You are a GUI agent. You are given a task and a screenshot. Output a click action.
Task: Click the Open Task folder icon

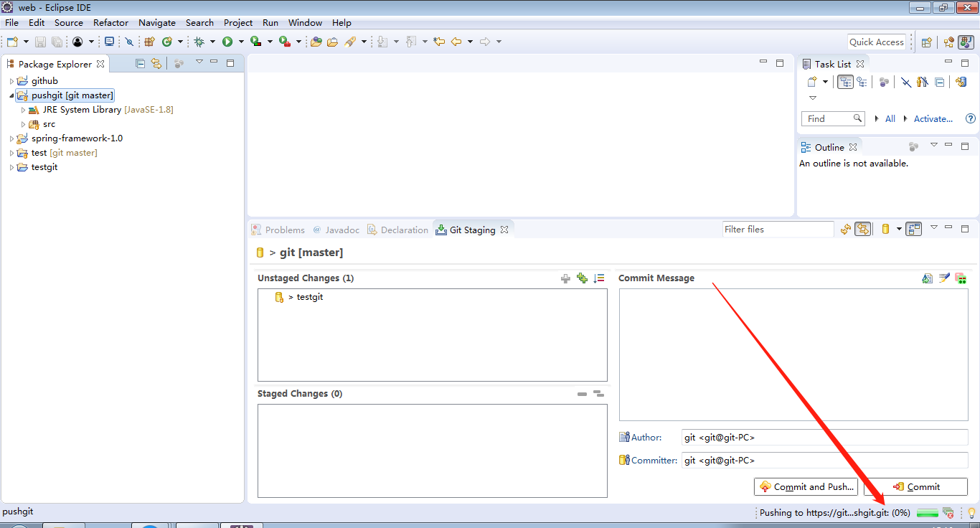coord(332,42)
